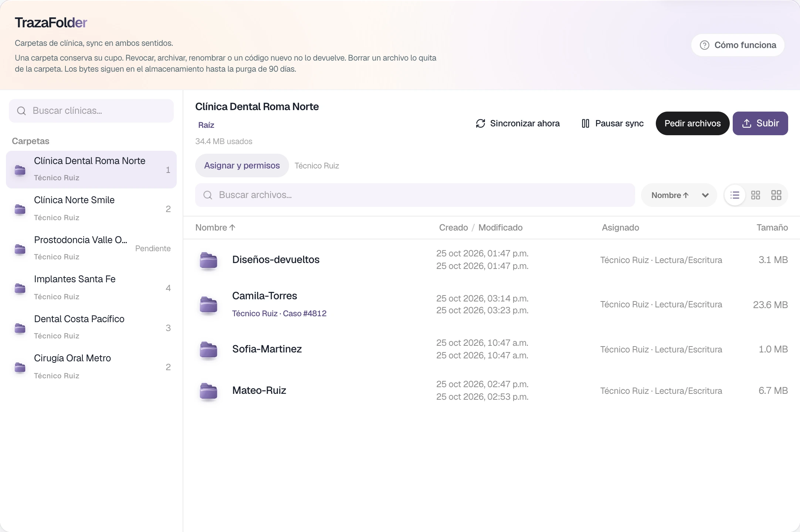Open Cómo funciona help

pyautogui.click(x=738, y=45)
